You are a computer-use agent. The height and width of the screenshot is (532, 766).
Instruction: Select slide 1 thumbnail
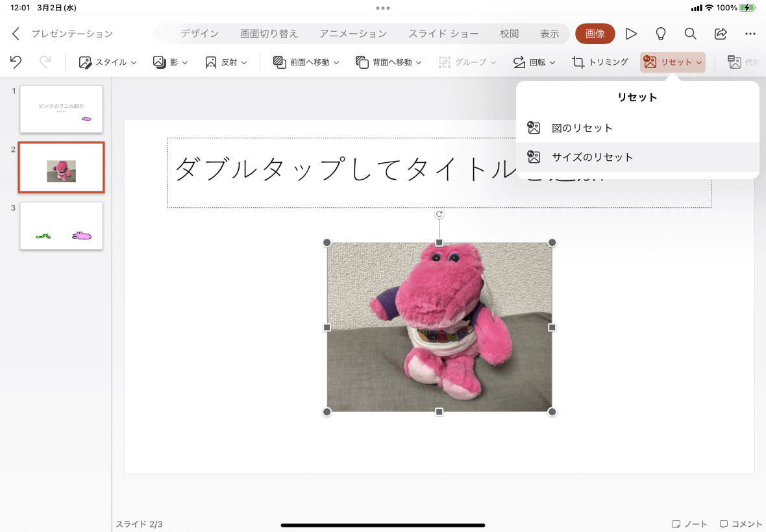[x=61, y=110]
